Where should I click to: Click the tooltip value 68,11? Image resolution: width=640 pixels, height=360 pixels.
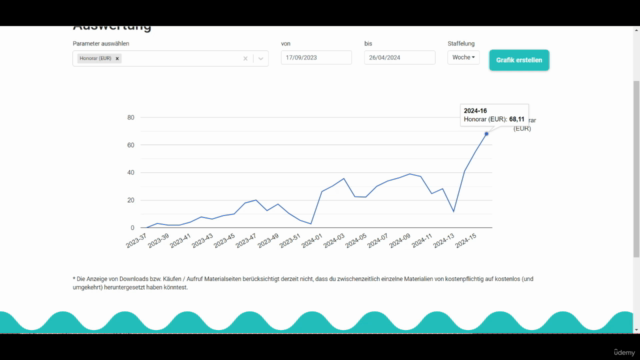coord(517,119)
